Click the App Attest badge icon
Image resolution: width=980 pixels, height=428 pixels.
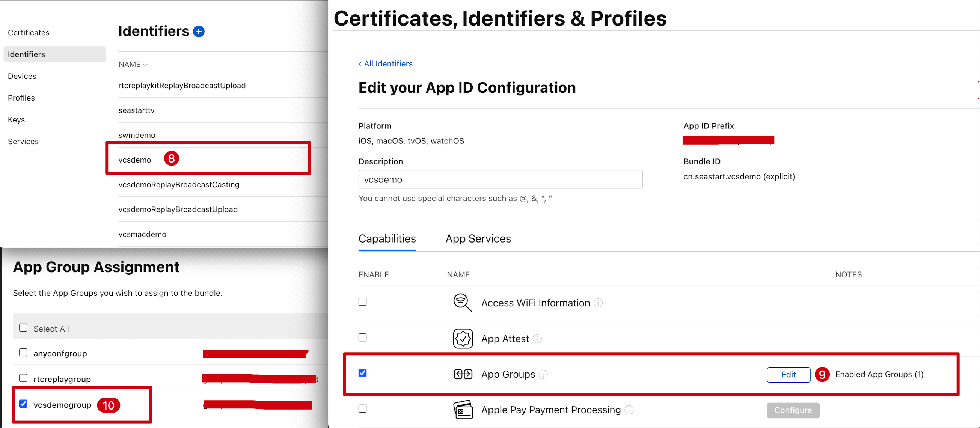point(463,338)
